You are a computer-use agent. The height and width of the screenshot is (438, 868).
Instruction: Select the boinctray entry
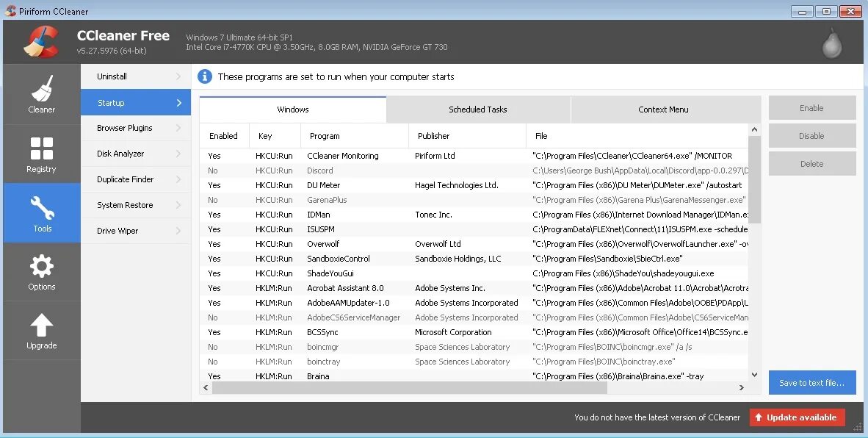point(474,362)
